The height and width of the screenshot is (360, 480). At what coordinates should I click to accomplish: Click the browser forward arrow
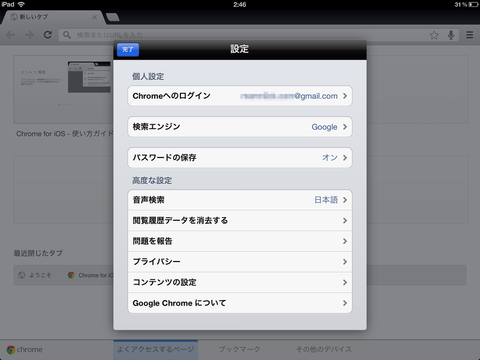[29, 35]
